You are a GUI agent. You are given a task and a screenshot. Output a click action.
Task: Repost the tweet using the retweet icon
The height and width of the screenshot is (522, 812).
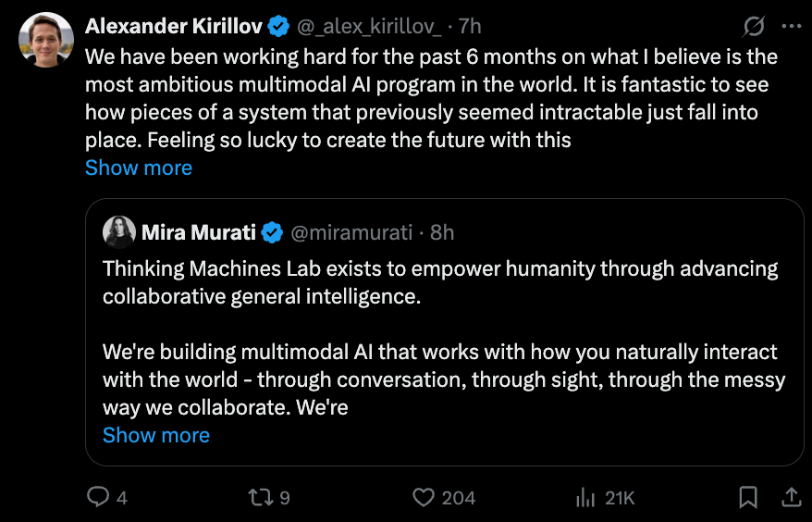tap(260, 498)
